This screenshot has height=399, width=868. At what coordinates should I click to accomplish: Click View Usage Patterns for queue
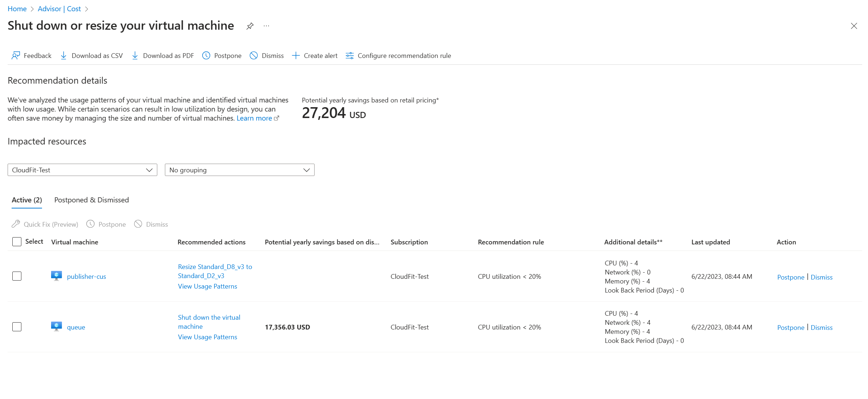[x=207, y=337]
